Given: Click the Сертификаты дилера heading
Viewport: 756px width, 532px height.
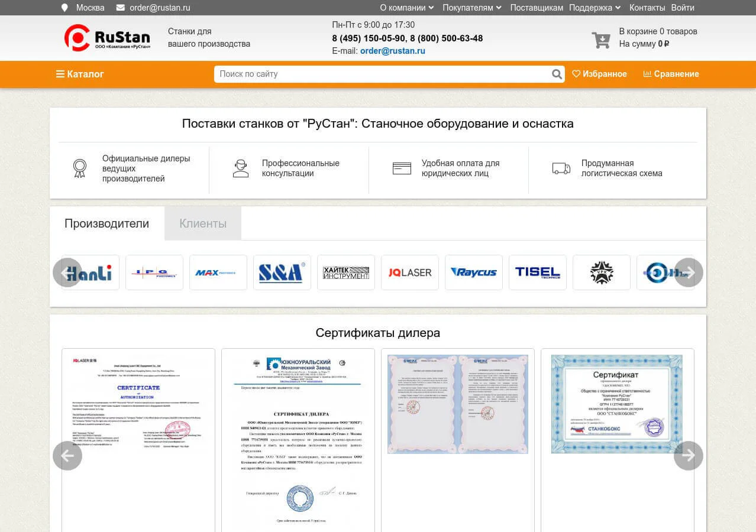Looking at the screenshot, I should pos(378,333).
